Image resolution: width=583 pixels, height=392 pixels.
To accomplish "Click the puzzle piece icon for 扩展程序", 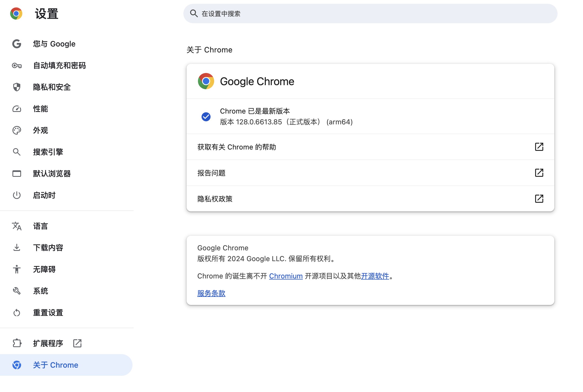I will pos(17,343).
